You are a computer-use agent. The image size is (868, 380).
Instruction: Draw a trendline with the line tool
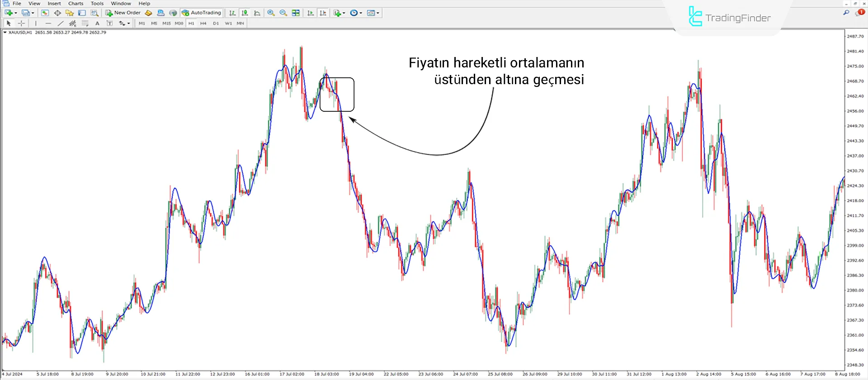click(x=61, y=23)
